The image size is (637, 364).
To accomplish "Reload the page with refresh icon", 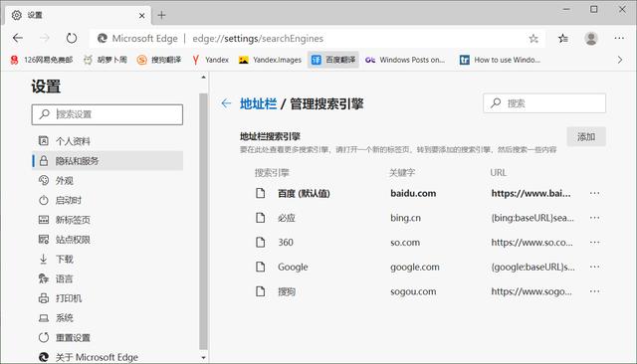I will 72,38.
